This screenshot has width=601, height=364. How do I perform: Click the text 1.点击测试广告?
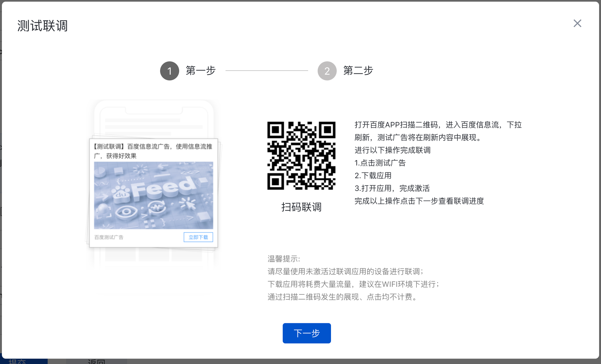click(380, 163)
